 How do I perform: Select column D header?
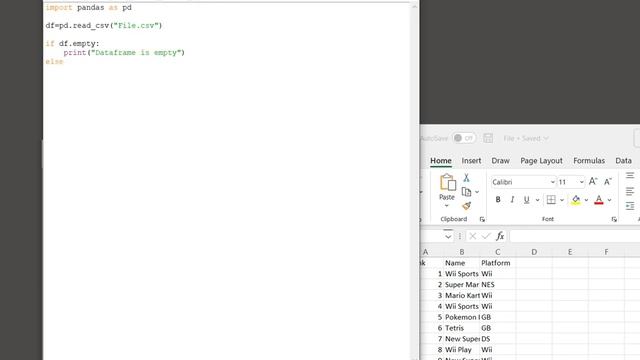(534, 252)
